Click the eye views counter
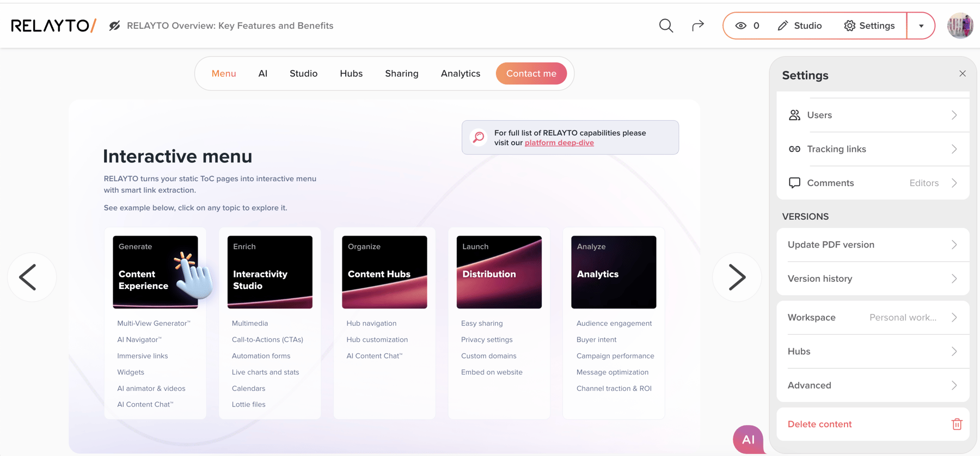 [x=747, y=26]
